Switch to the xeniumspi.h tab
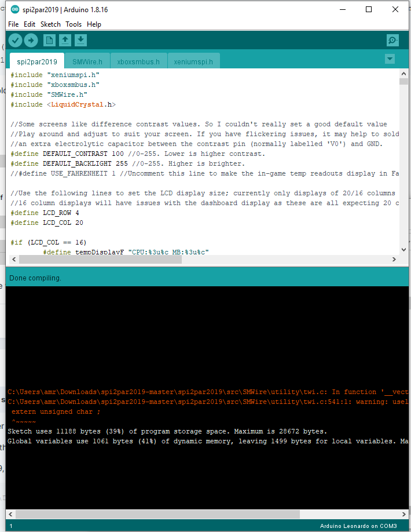The image size is (411, 532). coord(193,61)
